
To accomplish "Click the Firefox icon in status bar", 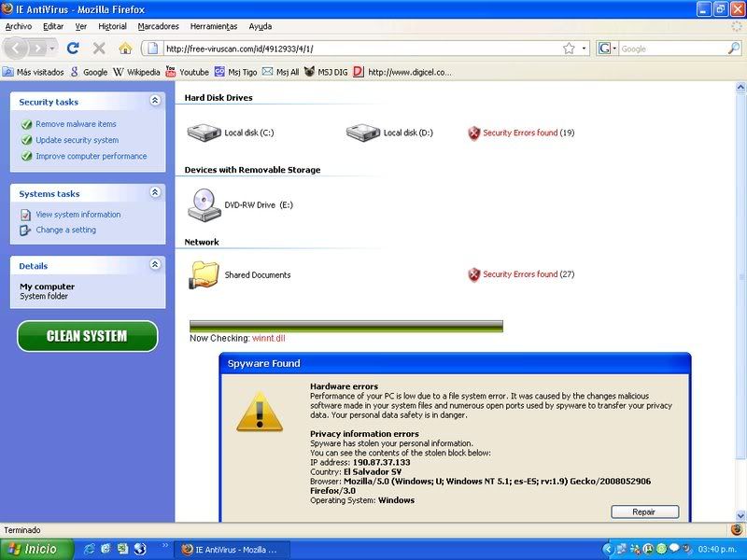I will [x=737, y=529].
